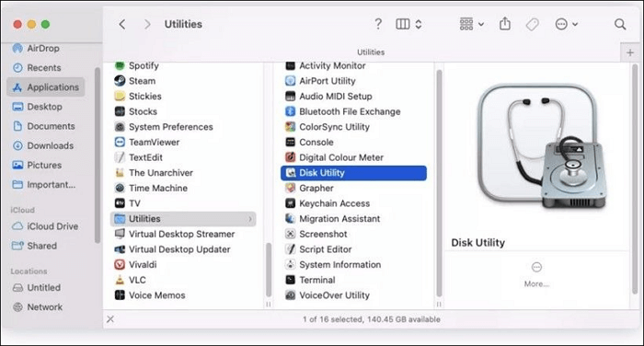Image resolution: width=644 pixels, height=346 pixels.
Task: Open Documents in the sidebar
Action: tap(44, 126)
